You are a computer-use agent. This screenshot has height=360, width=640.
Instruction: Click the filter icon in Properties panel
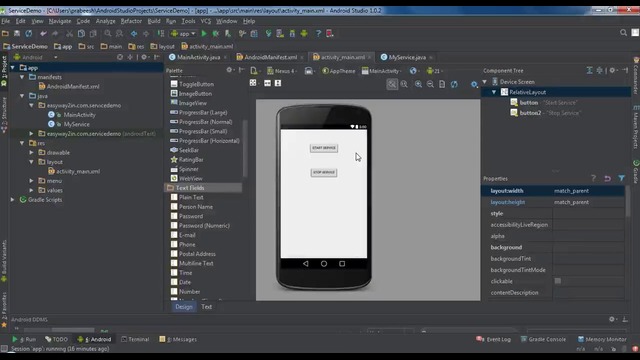point(621,178)
